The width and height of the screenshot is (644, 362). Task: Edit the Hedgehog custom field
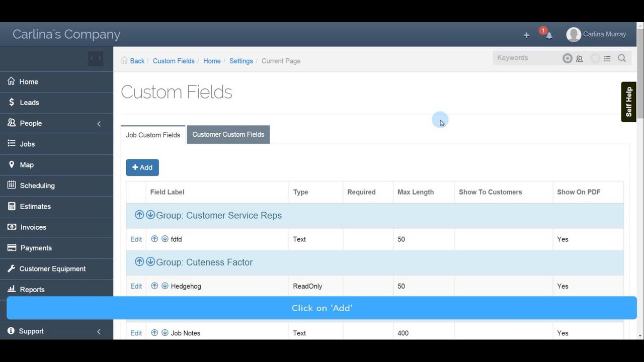pos(136,286)
